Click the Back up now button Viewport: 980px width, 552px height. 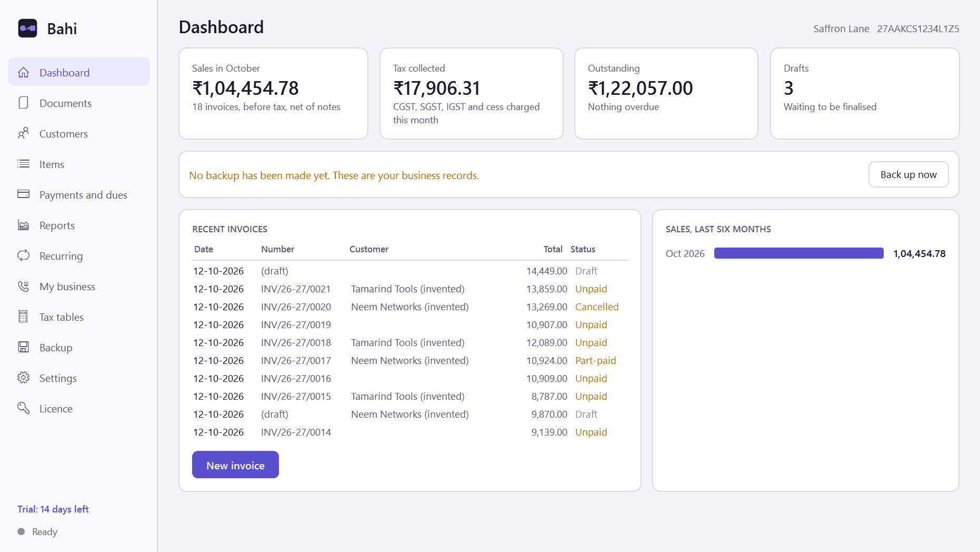[908, 174]
